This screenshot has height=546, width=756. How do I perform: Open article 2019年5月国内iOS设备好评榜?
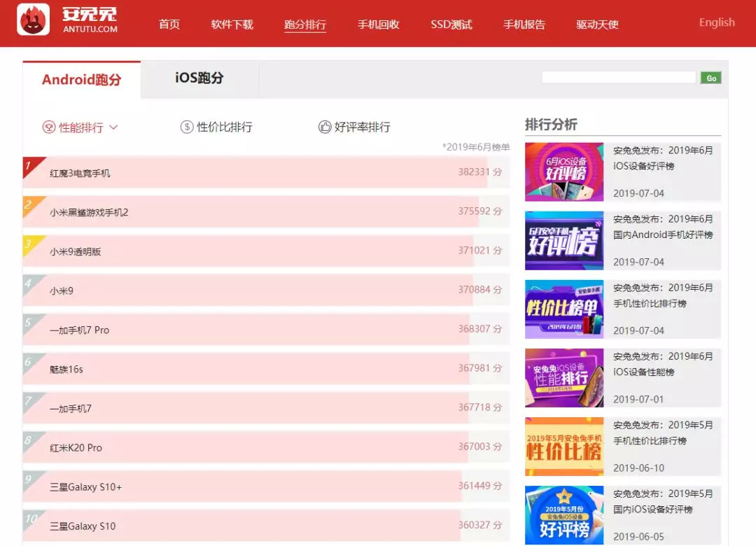(x=663, y=501)
